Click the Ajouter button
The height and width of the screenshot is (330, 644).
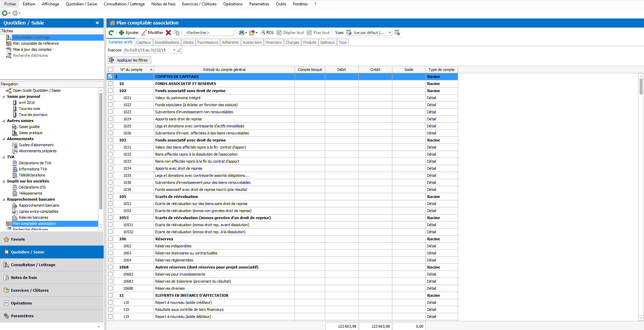[x=129, y=33]
